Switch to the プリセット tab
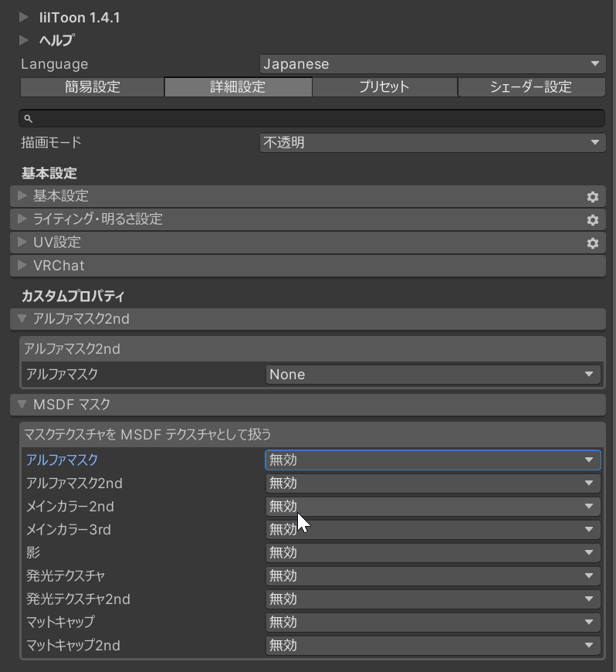Viewport: 616px width, 672px height. tap(384, 87)
